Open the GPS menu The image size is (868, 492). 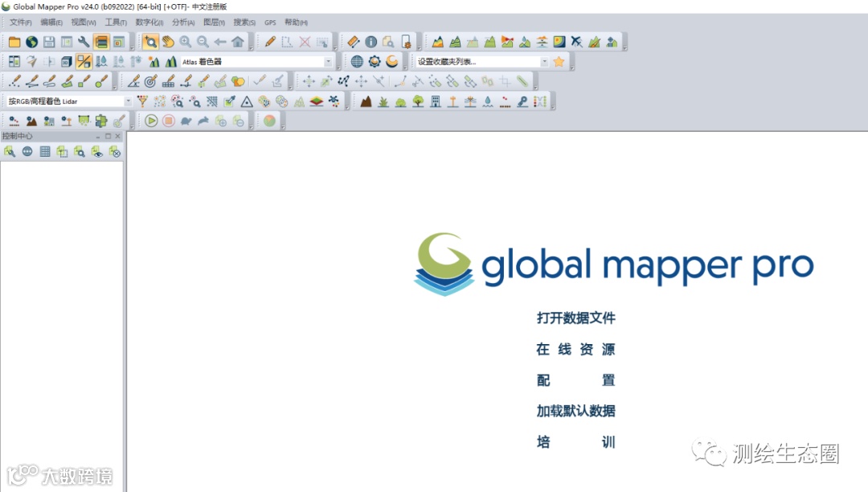pos(270,23)
